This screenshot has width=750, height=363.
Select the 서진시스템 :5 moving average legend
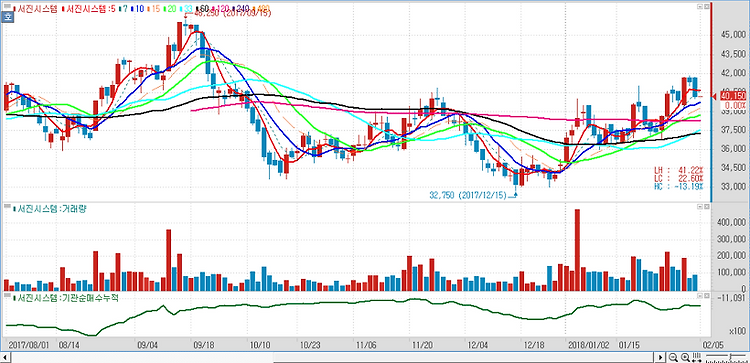[88, 9]
